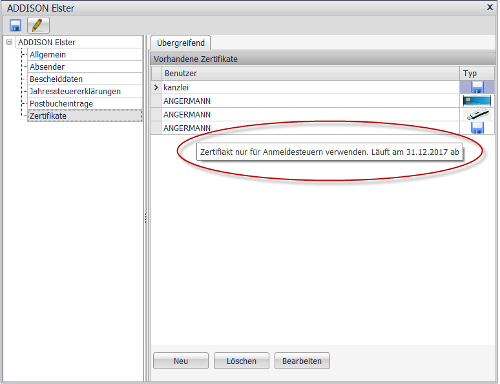The height and width of the screenshot is (384, 500).
Task: Close the ADDISON Elster window
Action: tap(490, 7)
